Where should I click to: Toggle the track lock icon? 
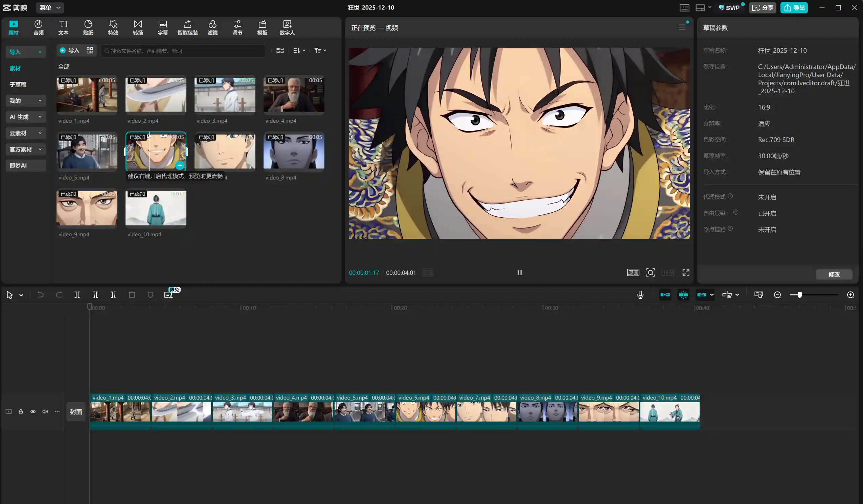point(21,412)
